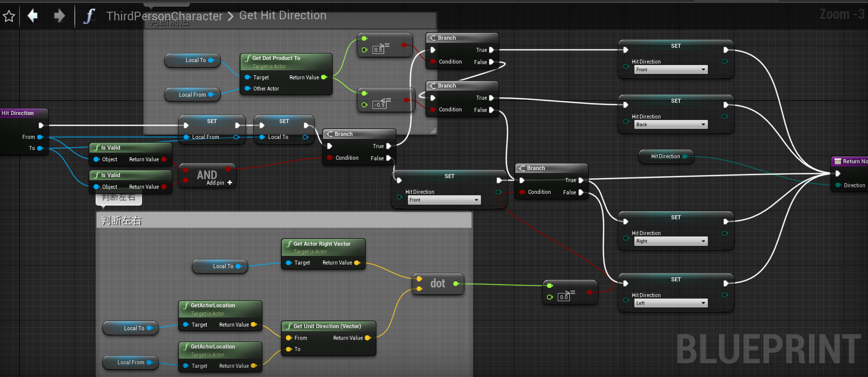Viewport: 868px width, 377px height.
Task: Open Hit Direction Front dropdown
Action: tap(671, 70)
